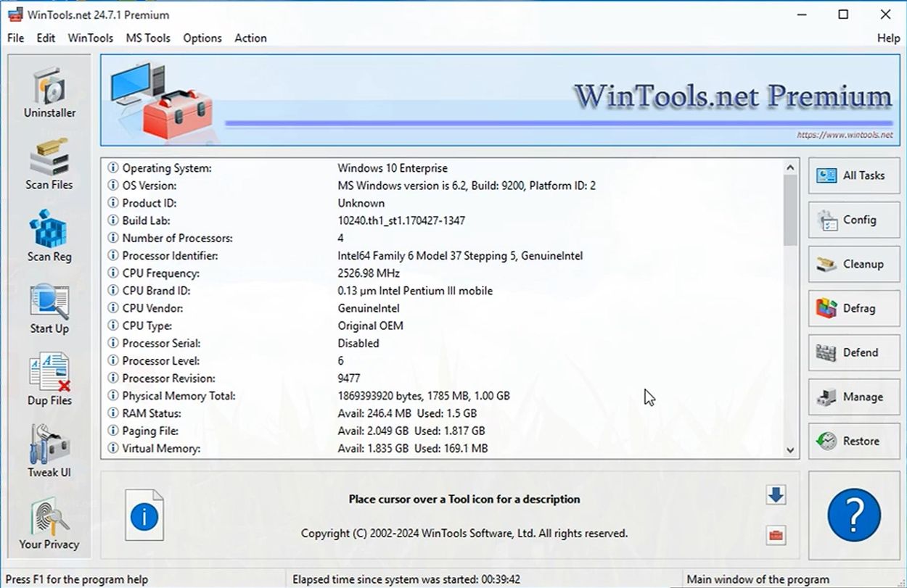The width and height of the screenshot is (907, 588).
Task: Select the CPU Brand ID row
Action: 442,291
